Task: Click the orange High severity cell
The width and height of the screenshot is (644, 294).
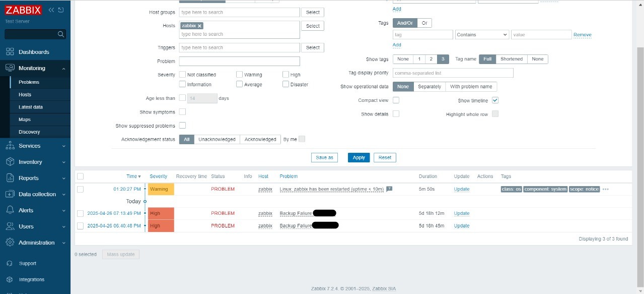Action: coord(161,213)
